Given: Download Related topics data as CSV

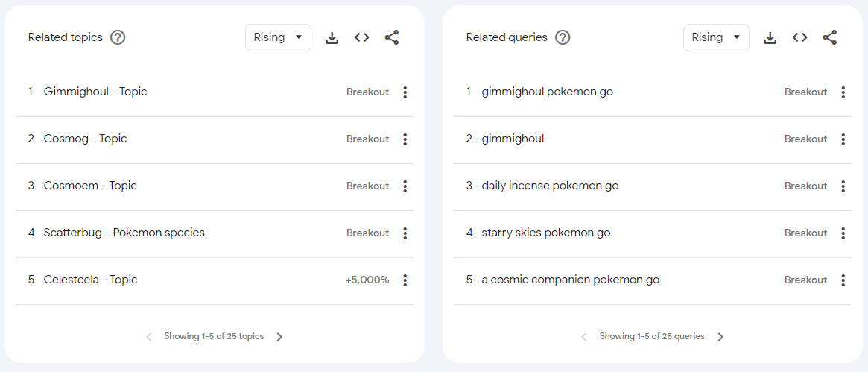Looking at the screenshot, I should [x=332, y=38].
